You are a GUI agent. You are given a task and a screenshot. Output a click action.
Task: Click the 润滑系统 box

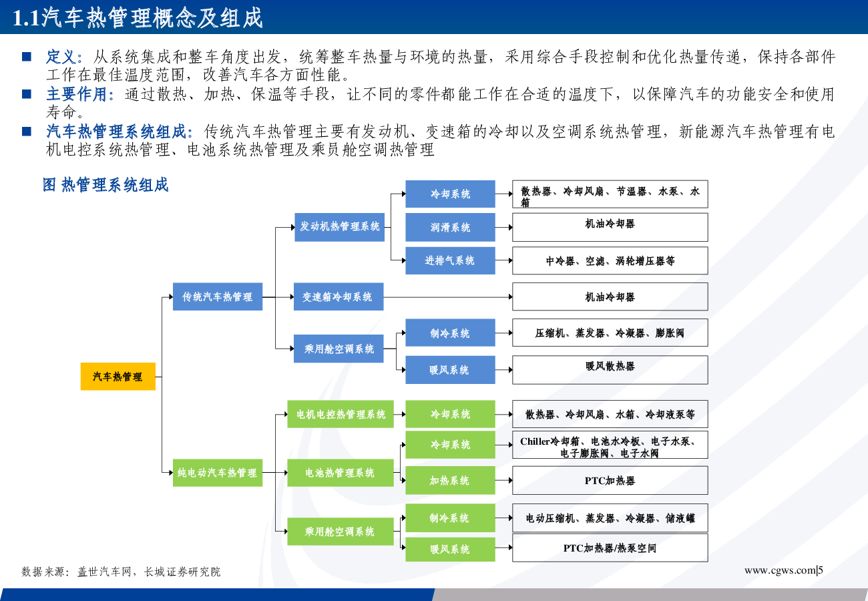(450, 227)
